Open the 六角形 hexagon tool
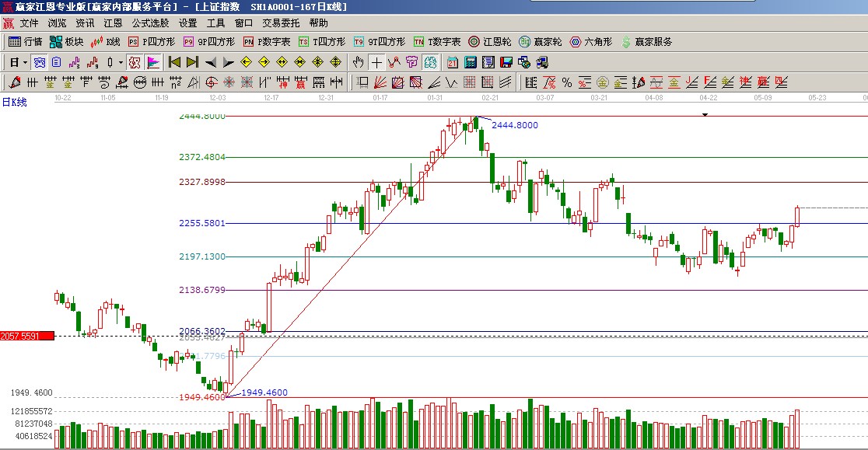Screen dimensions: 868x450 coord(591,42)
